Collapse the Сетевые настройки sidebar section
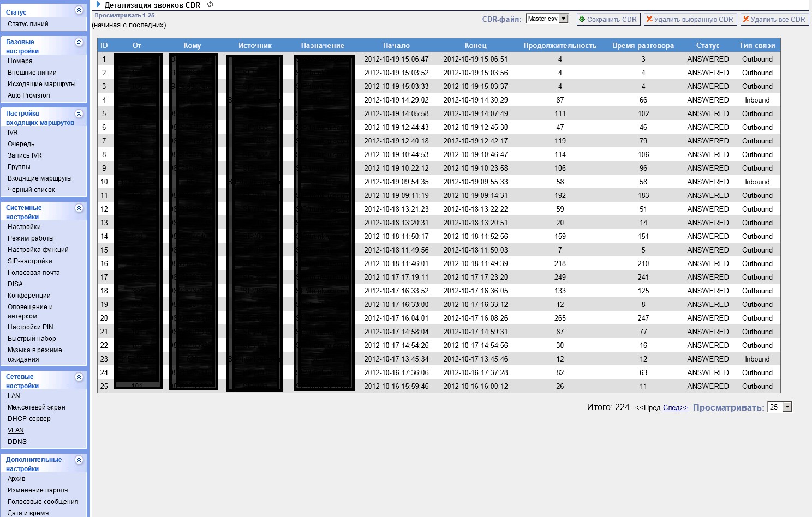812x517 pixels. click(79, 377)
